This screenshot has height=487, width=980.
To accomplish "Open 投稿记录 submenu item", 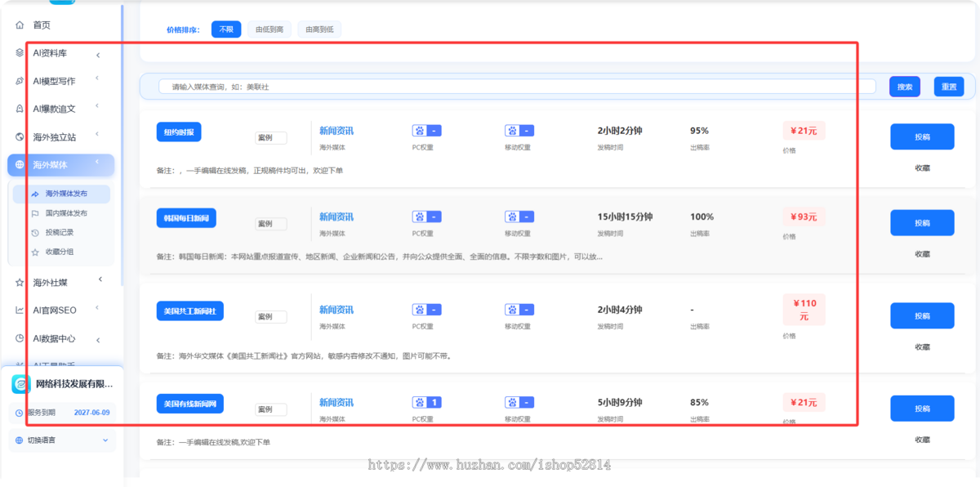I will (61, 233).
